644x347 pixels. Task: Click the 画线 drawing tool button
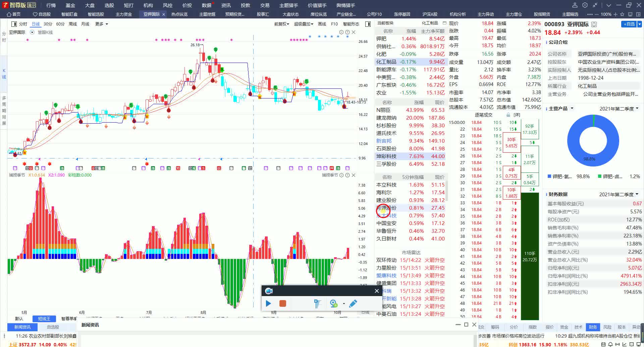click(x=322, y=24)
